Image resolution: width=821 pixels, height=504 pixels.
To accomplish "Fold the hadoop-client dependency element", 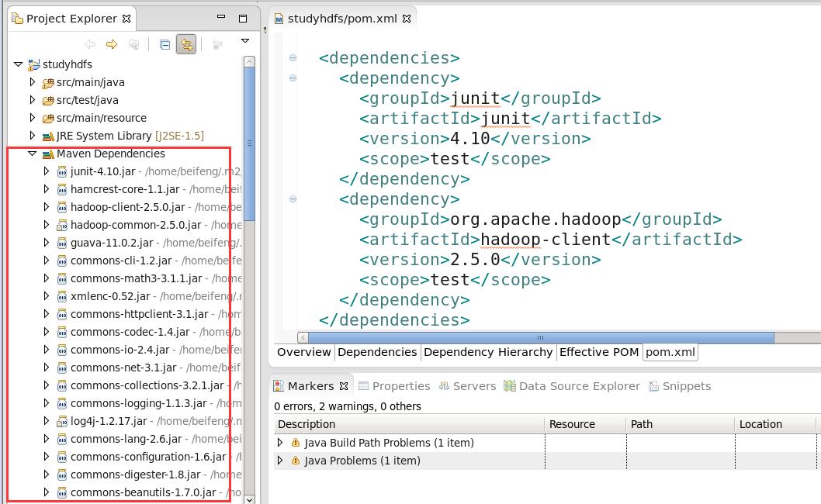I will coord(293,198).
